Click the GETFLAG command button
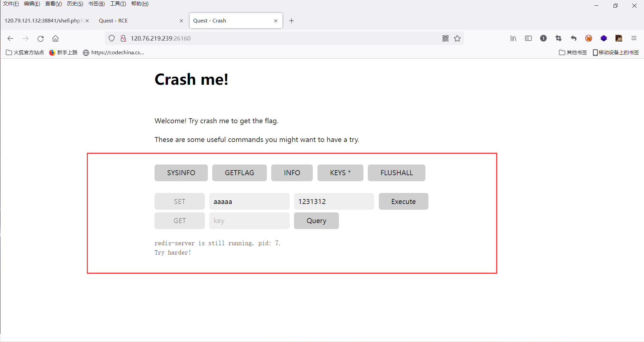The height and width of the screenshot is (342, 644). 239,173
